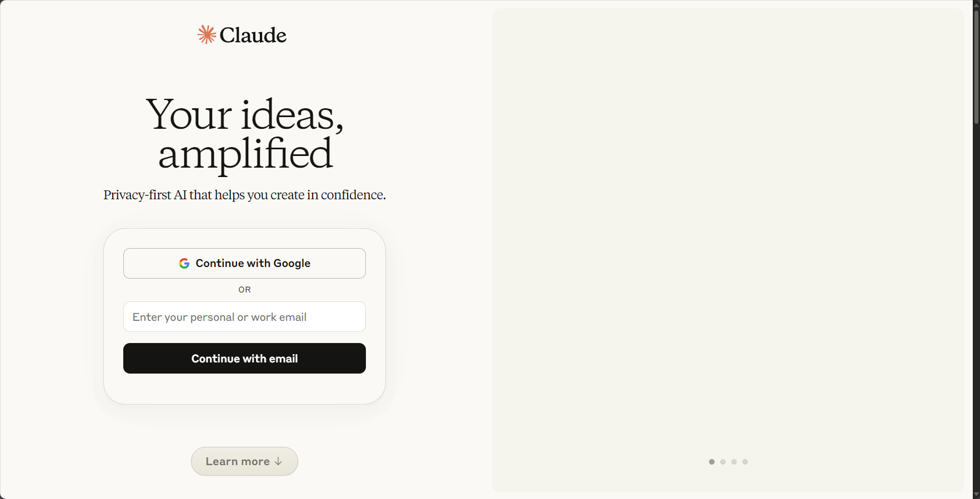980x499 pixels.
Task: Click the orange Claude starburst logo icon
Action: tap(207, 35)
